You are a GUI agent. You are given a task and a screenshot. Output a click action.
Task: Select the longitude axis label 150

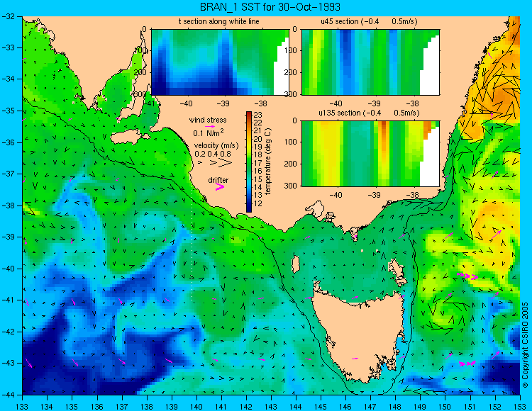(445, 406)
